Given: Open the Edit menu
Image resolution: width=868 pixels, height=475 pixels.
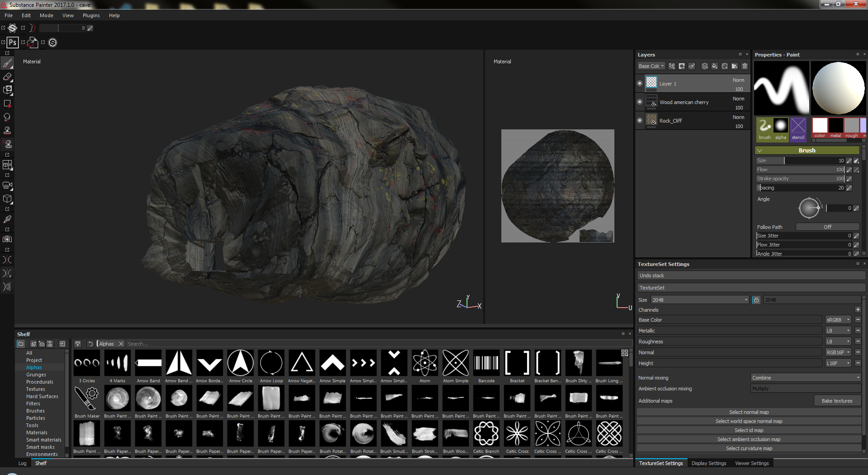Looking at the screenshot, I should (26, 15).
